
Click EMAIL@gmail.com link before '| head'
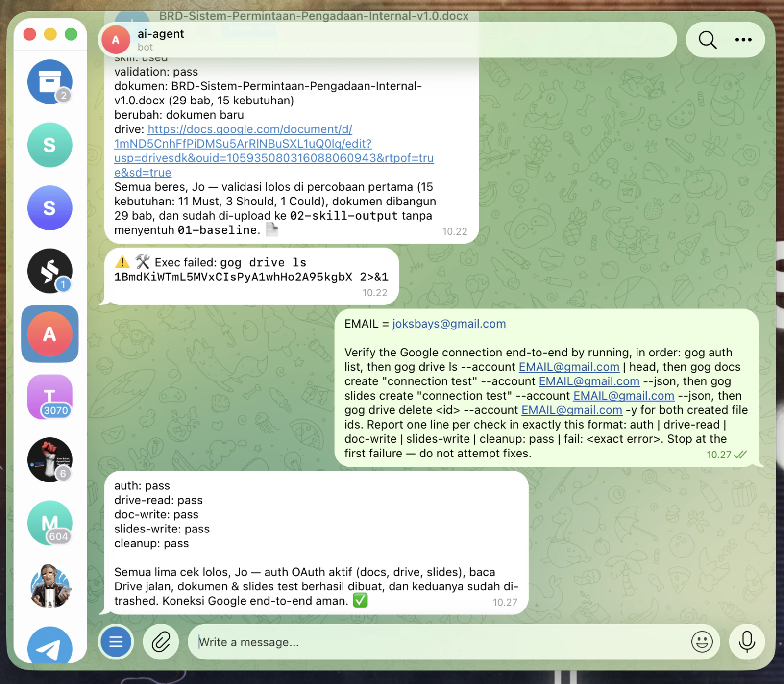tap(569, 367)
